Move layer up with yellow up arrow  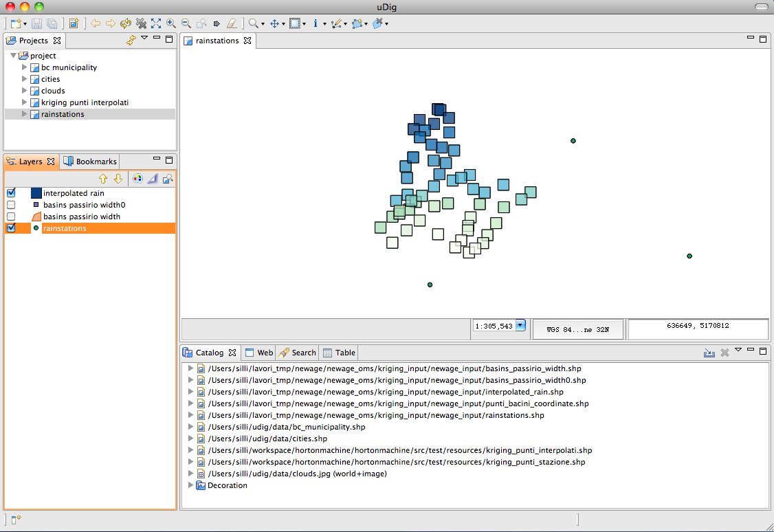pyautogui.click(x=103, y=179)
